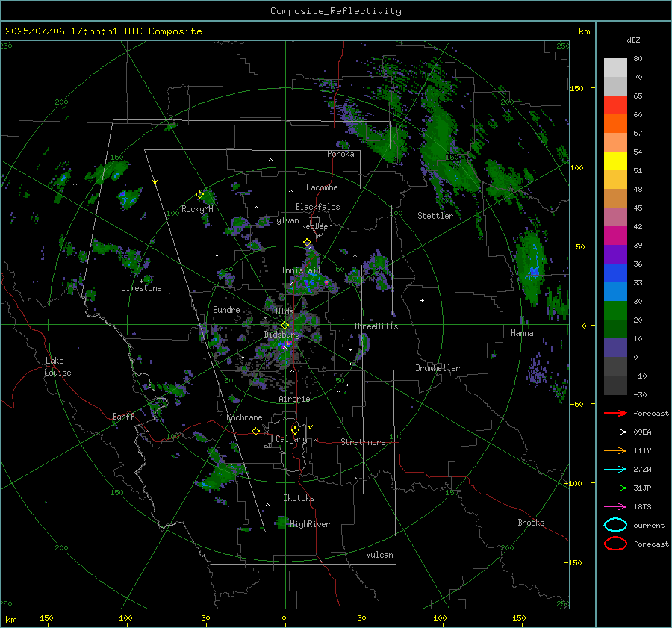Click the HighRiver town label
Viewport: 672px width, 628px height.
point(309,524)
